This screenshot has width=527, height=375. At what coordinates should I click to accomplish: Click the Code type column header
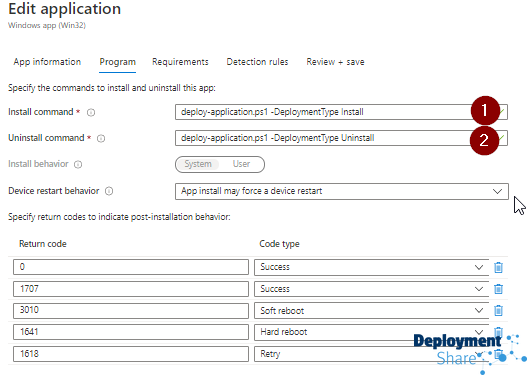pyautogui.click(x=279, y=244)
